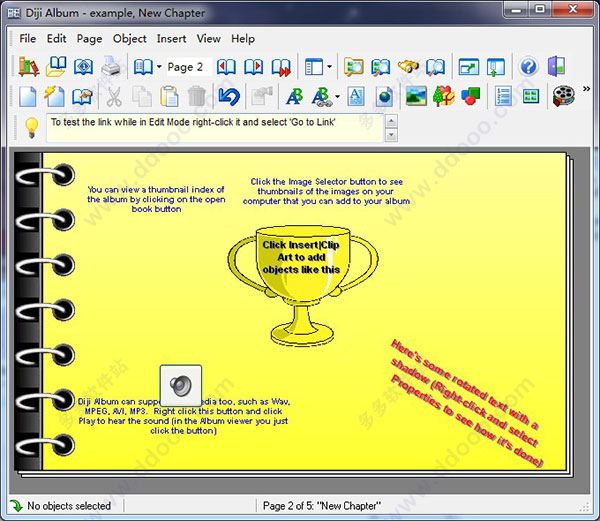Open the thumbnail index open book button
600x521 pixels.
[x=143, y=67]
